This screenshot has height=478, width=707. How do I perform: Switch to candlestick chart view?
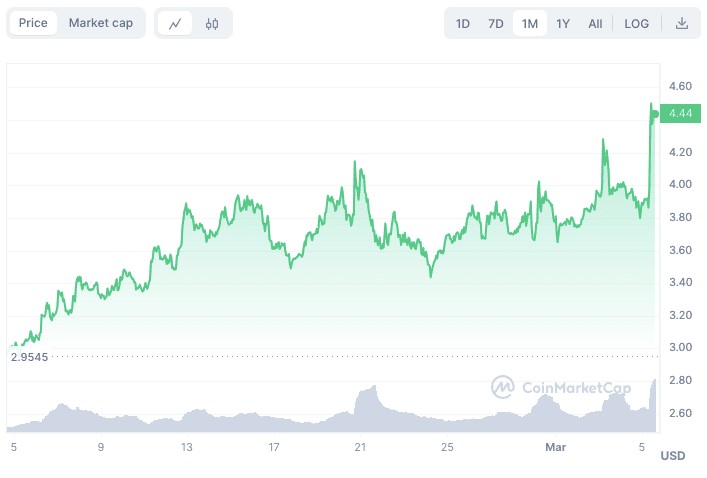click(212, 23)
